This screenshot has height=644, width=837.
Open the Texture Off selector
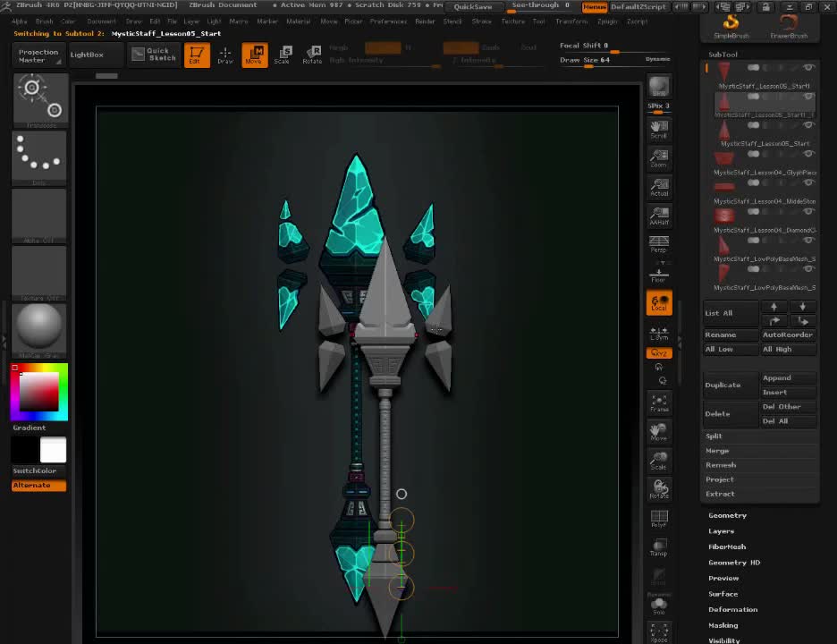pos(39,274)
